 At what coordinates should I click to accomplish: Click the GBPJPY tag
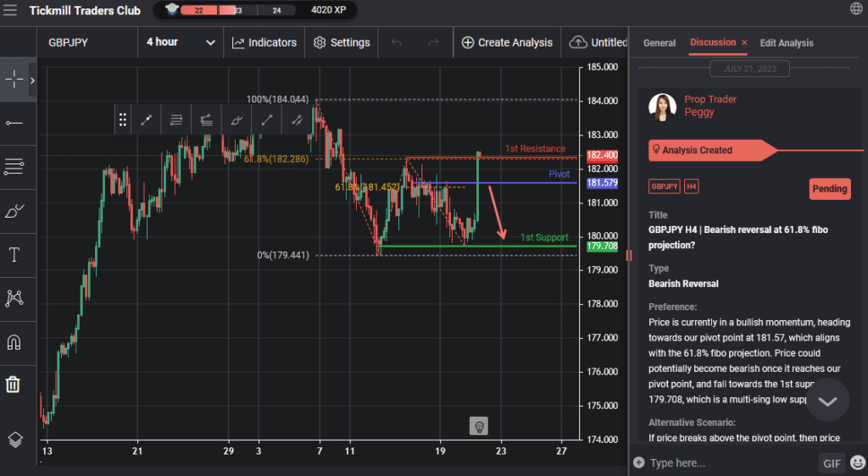(664, 186)
